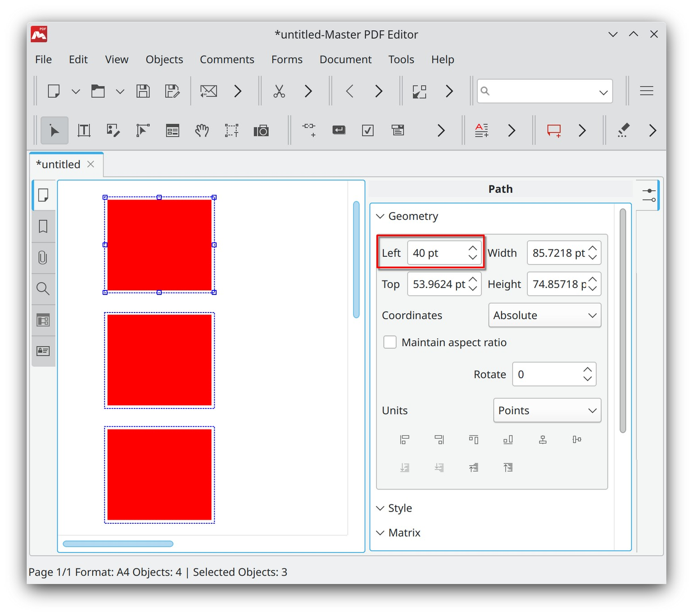Align selected objects to left edge

405,439
